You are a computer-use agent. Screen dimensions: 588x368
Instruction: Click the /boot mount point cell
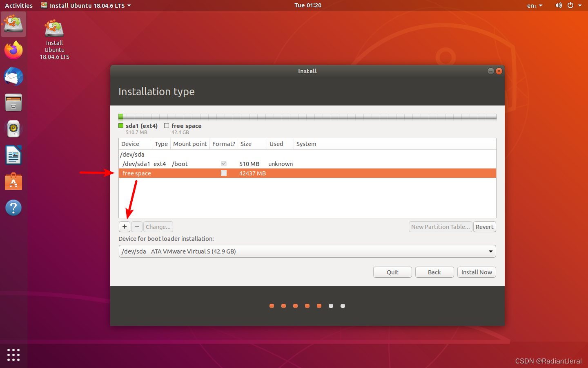[x=180, y=164]
